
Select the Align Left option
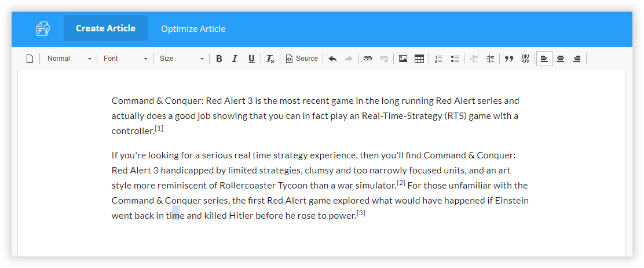tap(544, 59)
